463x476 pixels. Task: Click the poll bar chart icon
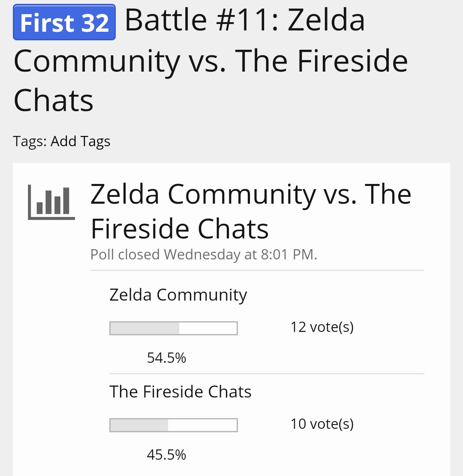(x=51, y=202)
